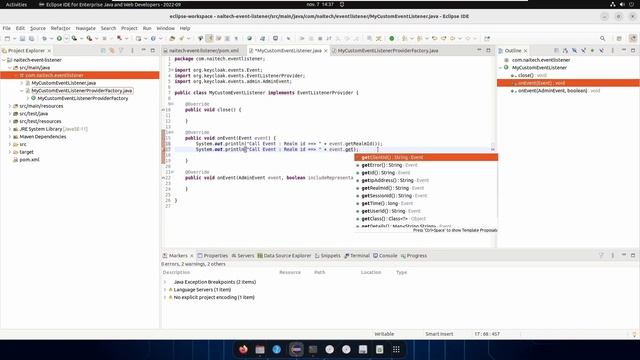Collapse the naitech-event-listener project node

(4, 60)
